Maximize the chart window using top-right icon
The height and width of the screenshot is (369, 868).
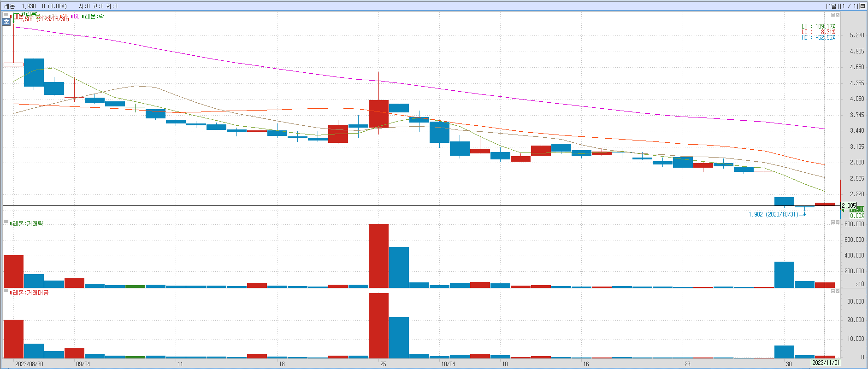[x=862, y=6]
